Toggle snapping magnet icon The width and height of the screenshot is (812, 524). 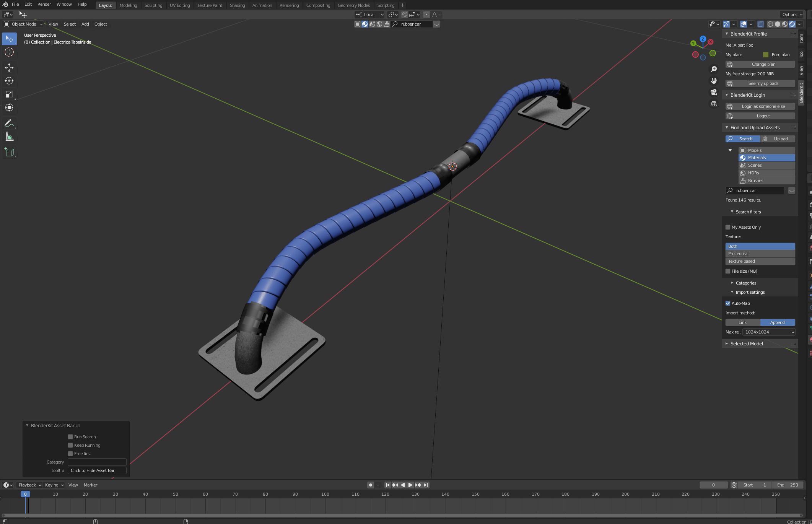404,15
